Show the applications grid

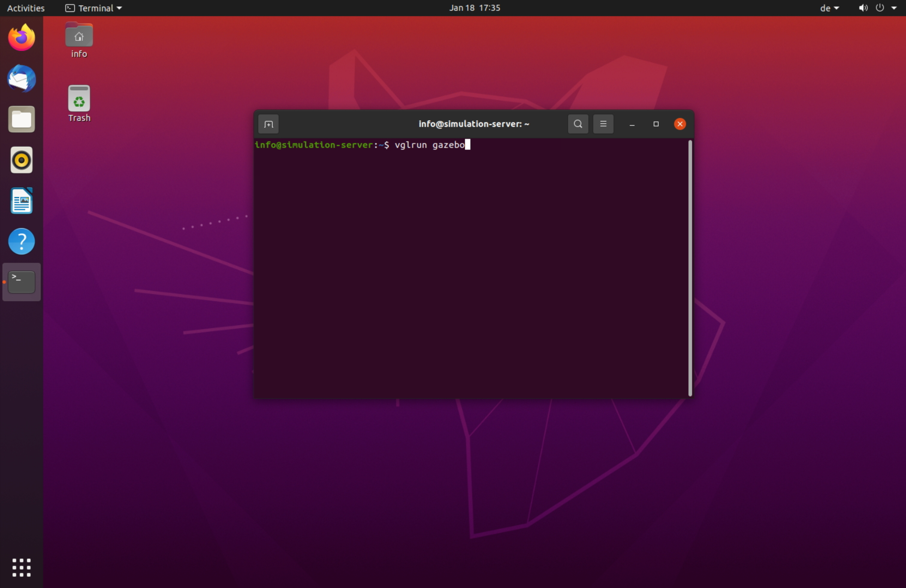click(22, 568)
